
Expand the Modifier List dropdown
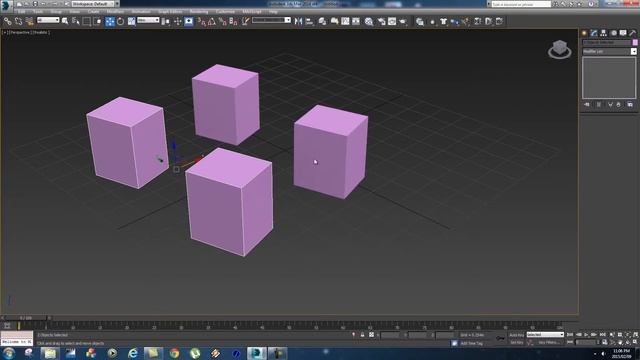(x=609, y=51)
